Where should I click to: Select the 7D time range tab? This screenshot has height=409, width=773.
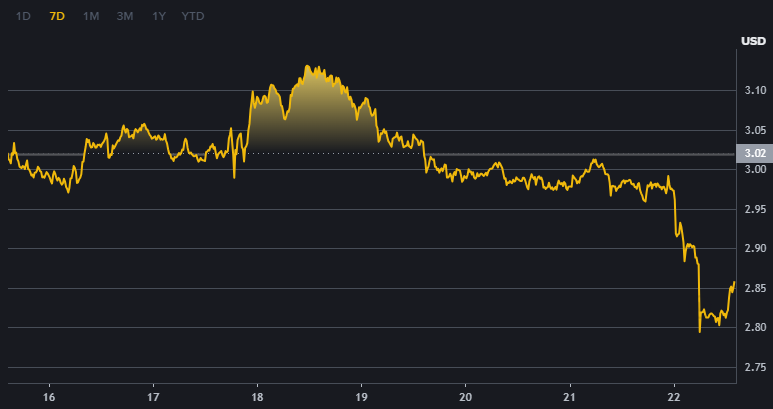click(x=57, y=17)
